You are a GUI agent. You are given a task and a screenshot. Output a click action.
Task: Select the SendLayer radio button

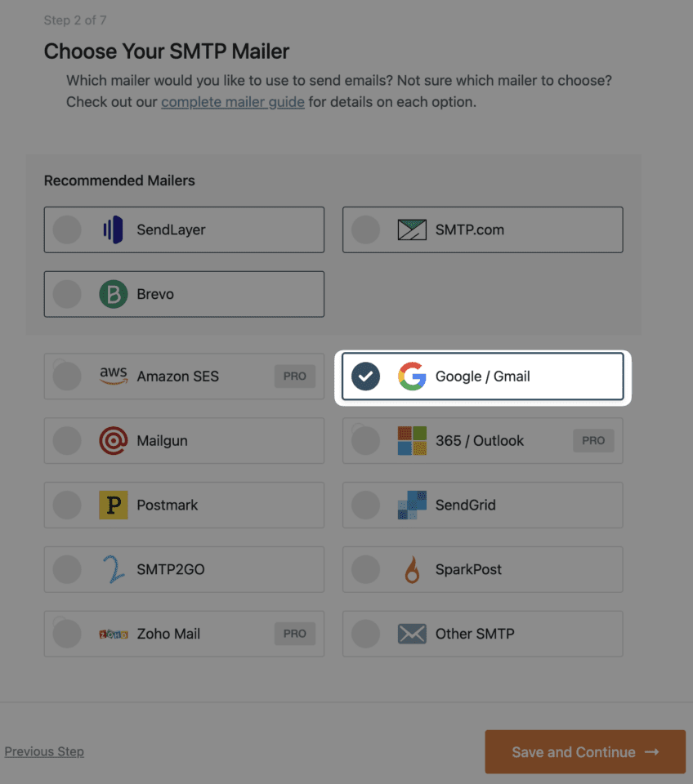coord(67,229)
